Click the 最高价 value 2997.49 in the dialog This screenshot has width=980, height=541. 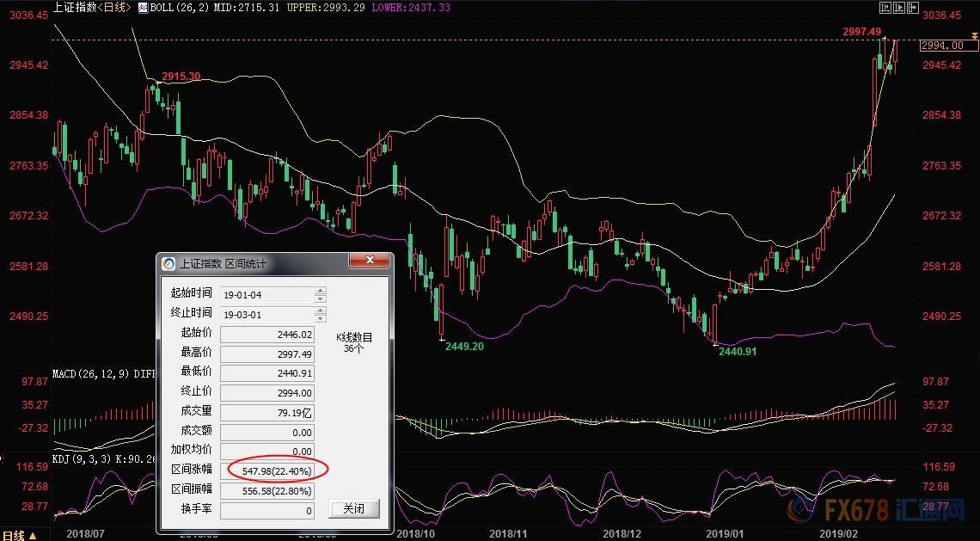click(x=267, y=354)
